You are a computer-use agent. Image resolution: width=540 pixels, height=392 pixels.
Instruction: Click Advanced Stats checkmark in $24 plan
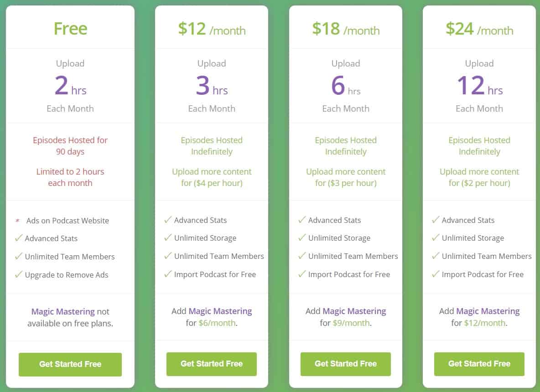436,220
